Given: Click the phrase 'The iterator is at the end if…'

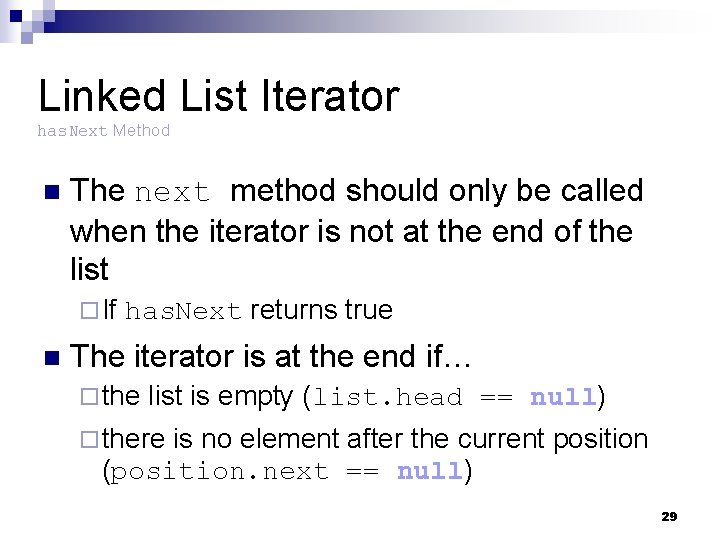Looking at the screenshot, I should (270, 356).
